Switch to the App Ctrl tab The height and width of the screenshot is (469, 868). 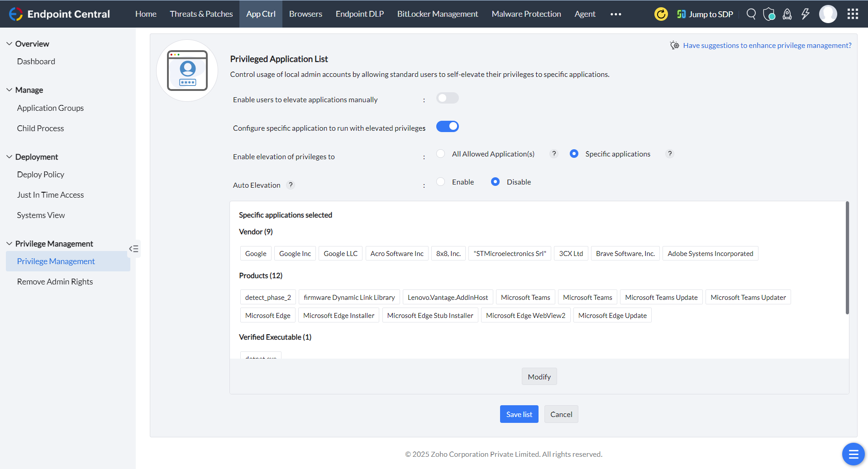pyautogui.click(x=261, y=14)
